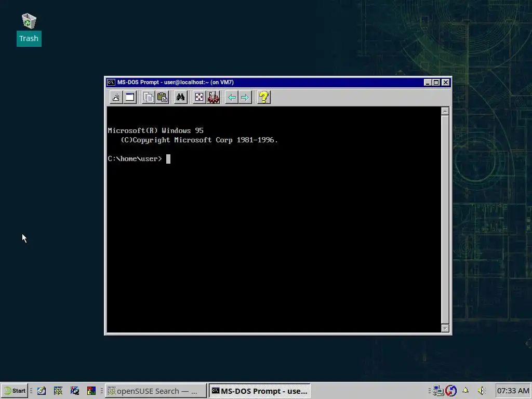This screenshot has width=532, height=399.
Task: Click the new window toolbar icon
Action: (x=130, y=97)
